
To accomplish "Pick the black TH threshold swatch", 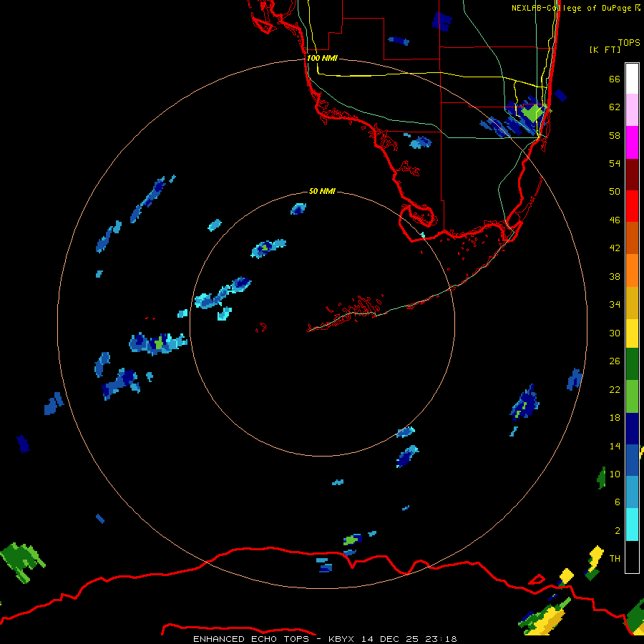I will point(632,557).
